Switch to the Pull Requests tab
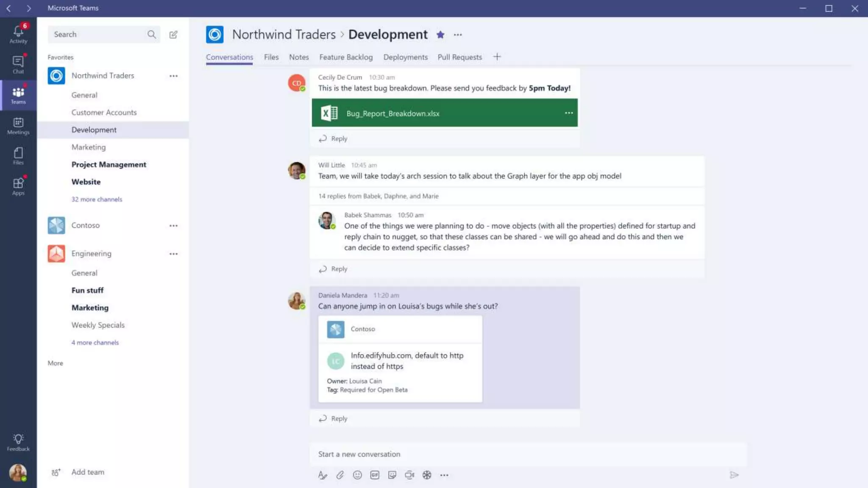 (x=459, y=57)
